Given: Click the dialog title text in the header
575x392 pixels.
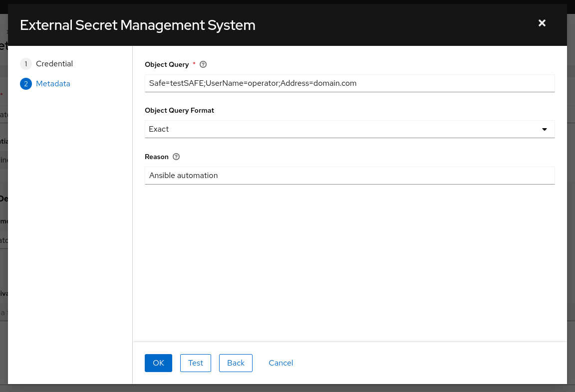Looking at the screenshot, I should tap(138, 25).
